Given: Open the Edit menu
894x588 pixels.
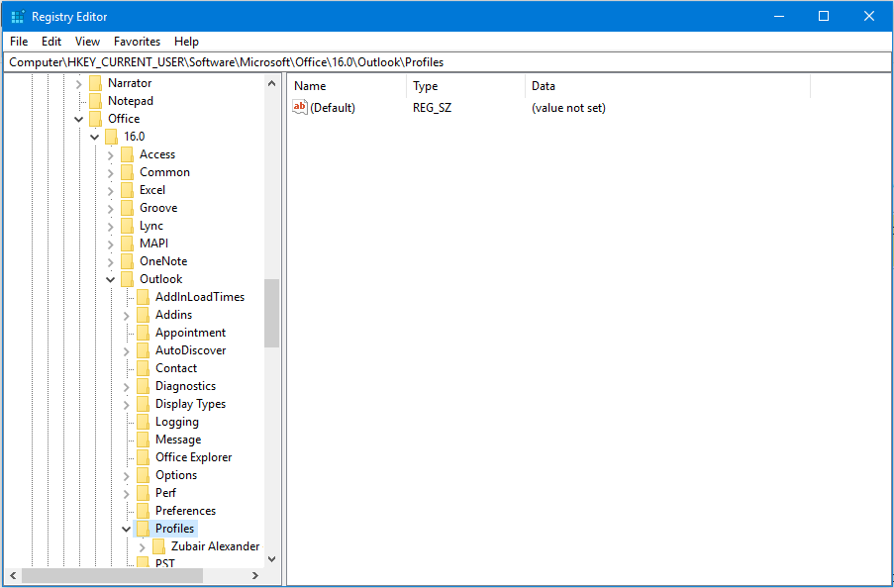Looking at the screenshot, I should tap(51, 41).
